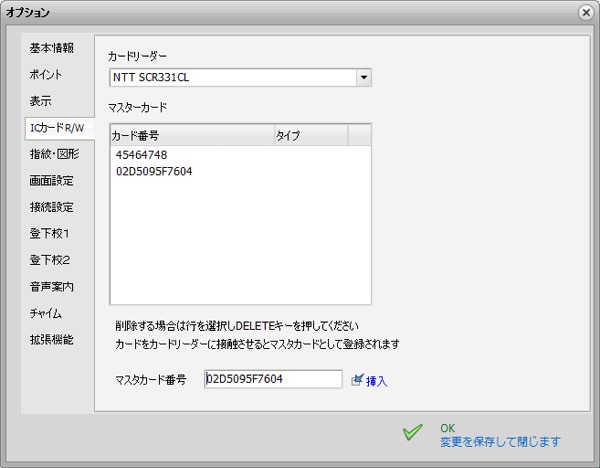
Task: Click the green OK checkmark icon
Action: point(412,432)
